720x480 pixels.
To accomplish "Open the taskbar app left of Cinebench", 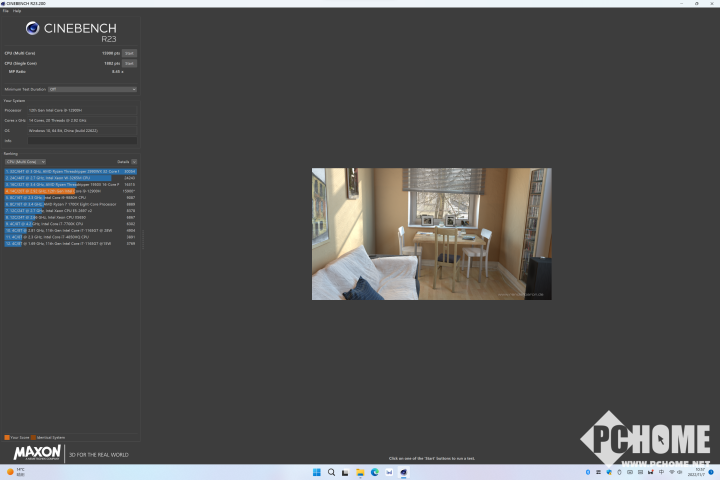I will coord(389,472).
